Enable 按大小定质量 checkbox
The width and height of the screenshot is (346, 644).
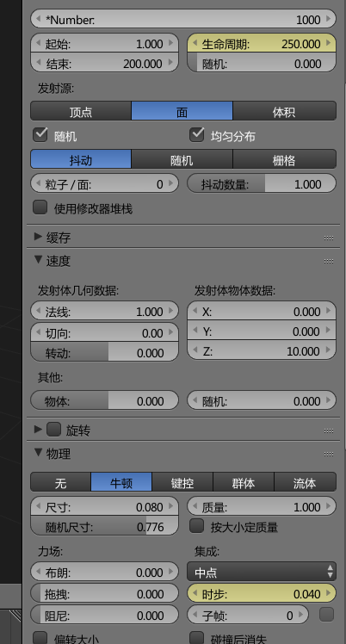pyautogui.click(x=197, y=526)
